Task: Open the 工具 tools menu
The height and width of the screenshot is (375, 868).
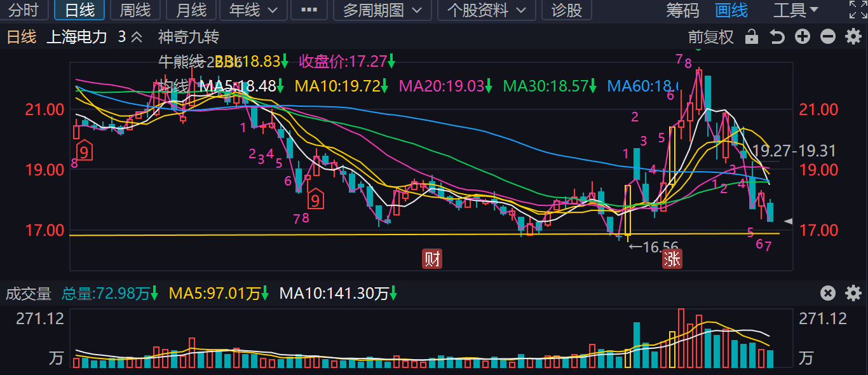Action: point(796,10)
